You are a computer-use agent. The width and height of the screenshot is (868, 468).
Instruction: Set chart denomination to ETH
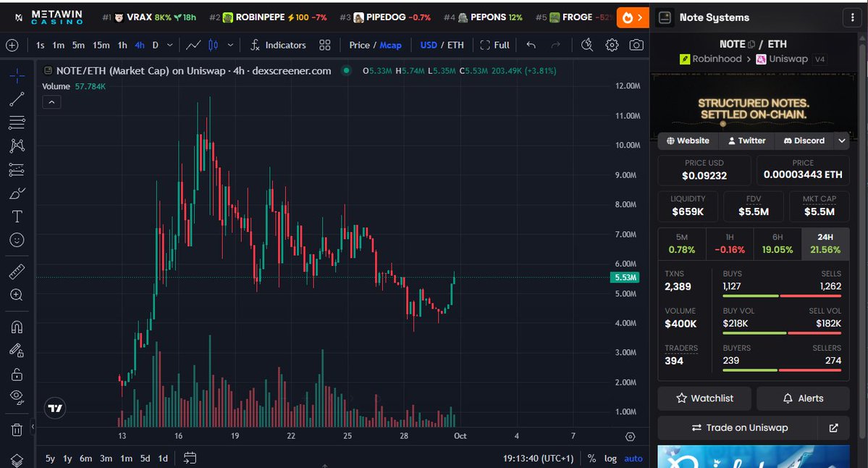tap(455, 46)
